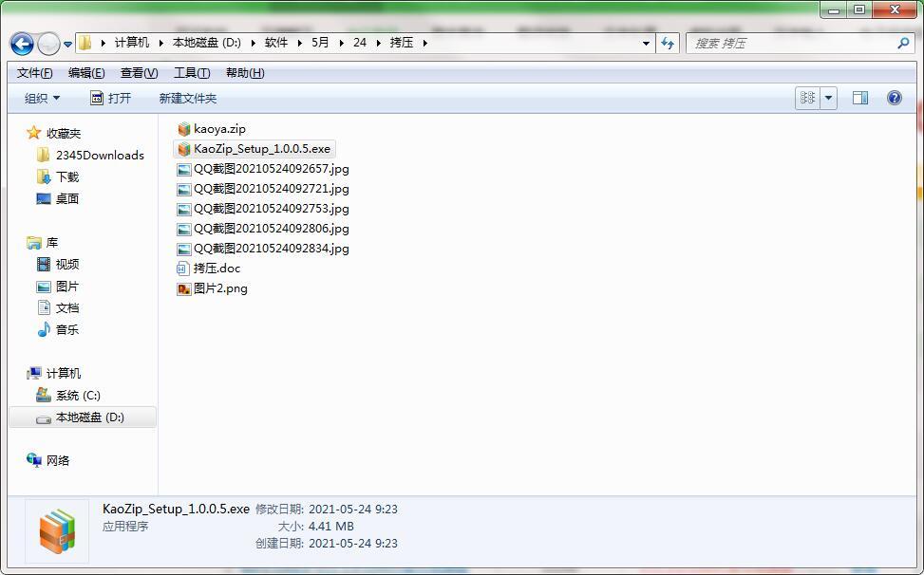Select 网络 in the navigation pane

pos(58,461)
